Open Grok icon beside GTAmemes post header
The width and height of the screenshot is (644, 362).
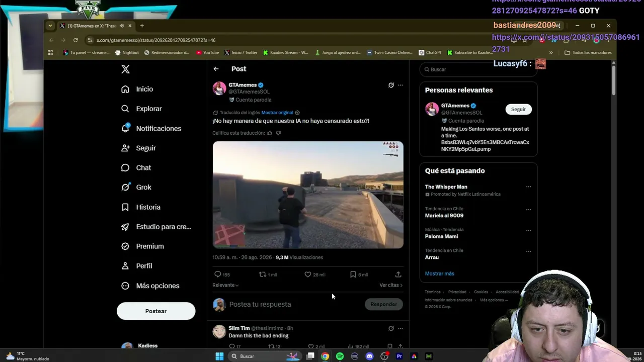[391, 85]
